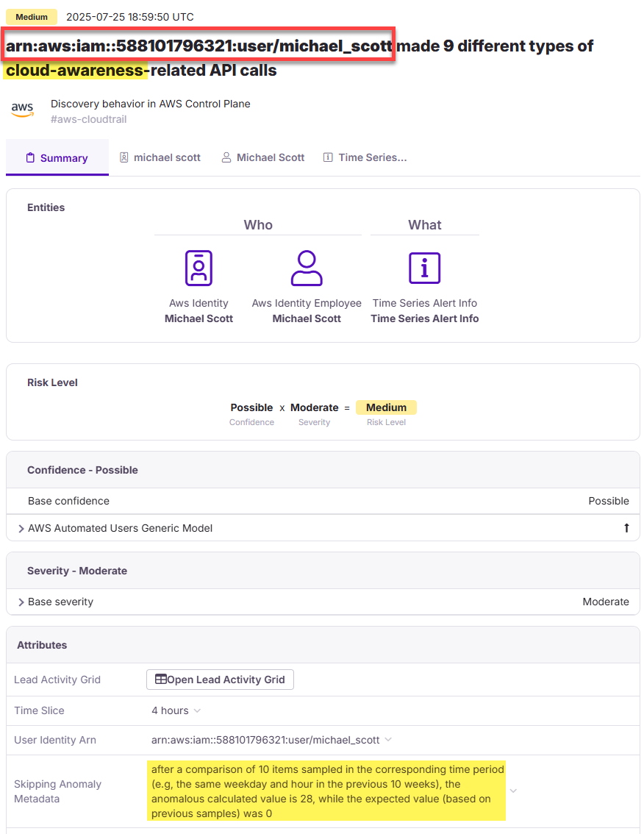Screen dimensions: 644x834
Task: Click the person icon on Michael Scott tab
Action: (226, 157)
